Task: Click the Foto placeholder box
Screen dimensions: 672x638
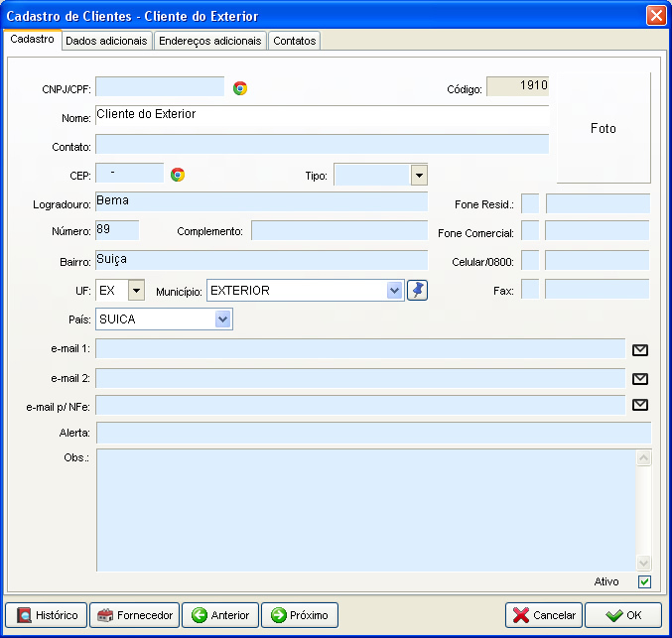Action: [603, 129]
